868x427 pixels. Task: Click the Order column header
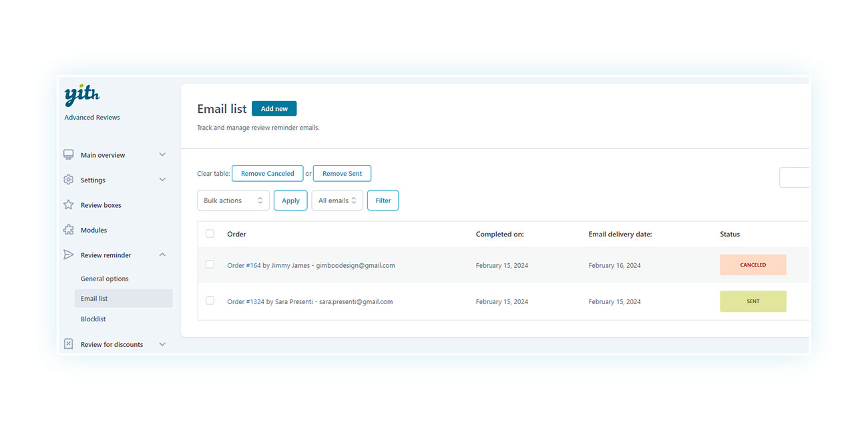tap(236, 234)
